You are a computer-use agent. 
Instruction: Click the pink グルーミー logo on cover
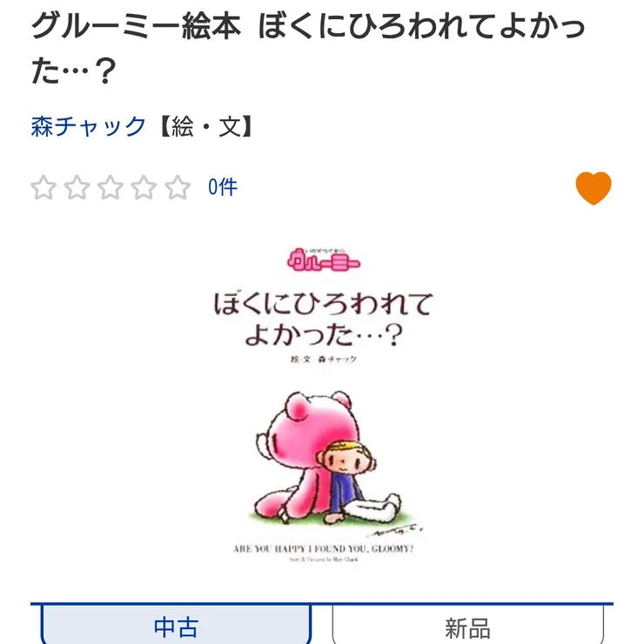click(x=324, y=259)
